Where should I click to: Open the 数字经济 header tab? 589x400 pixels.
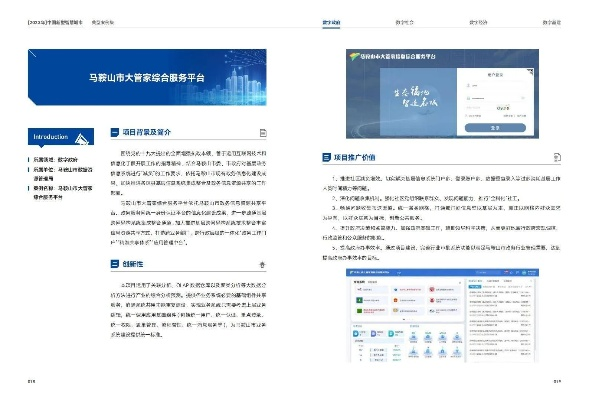click(478, 23)
